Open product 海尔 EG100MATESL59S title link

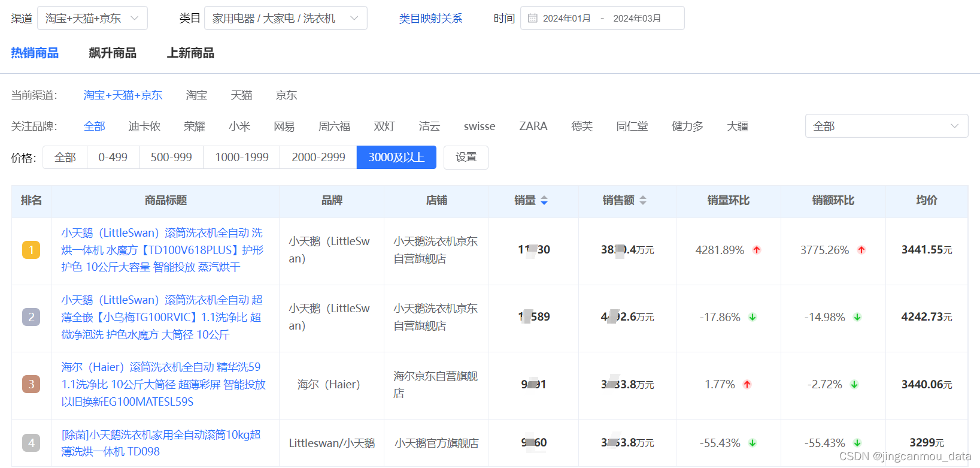click(x=163, y=384)
